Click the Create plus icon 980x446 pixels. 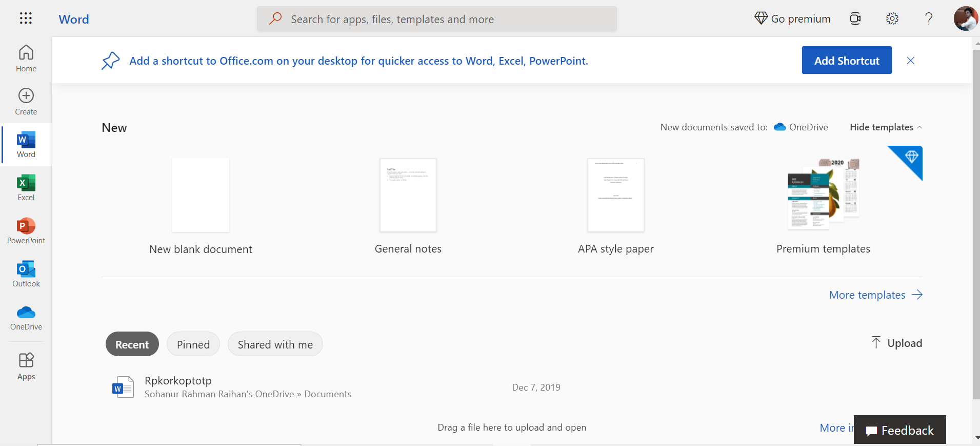tap(26, 96)
